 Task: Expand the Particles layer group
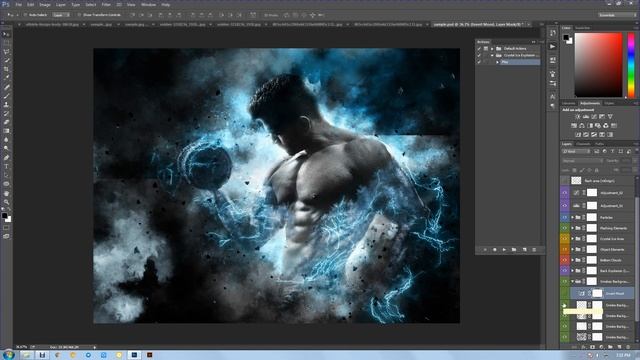pos(572,218)
